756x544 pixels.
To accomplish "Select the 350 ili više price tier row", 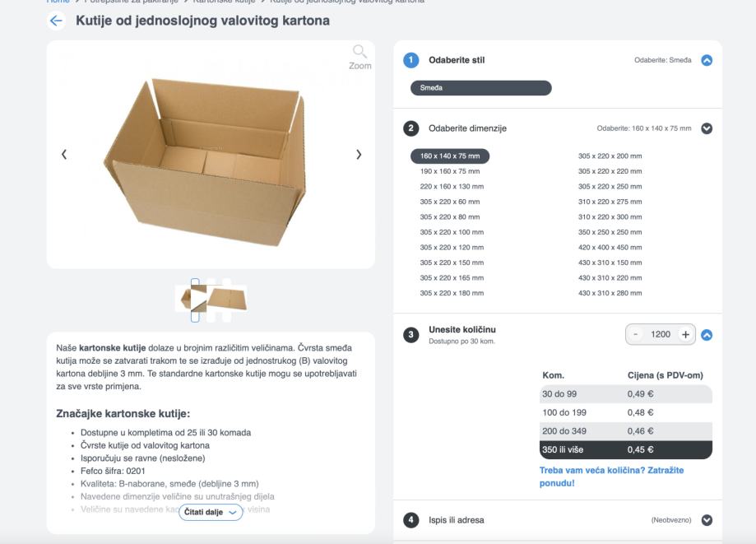I will pyautogui.click(x=625, y=449).
